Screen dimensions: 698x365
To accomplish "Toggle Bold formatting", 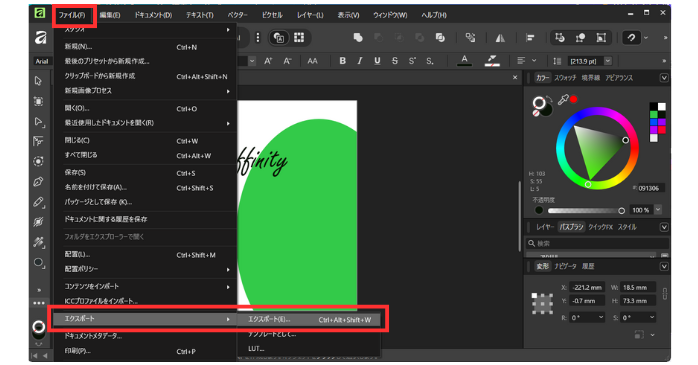I will coord(342,61).
